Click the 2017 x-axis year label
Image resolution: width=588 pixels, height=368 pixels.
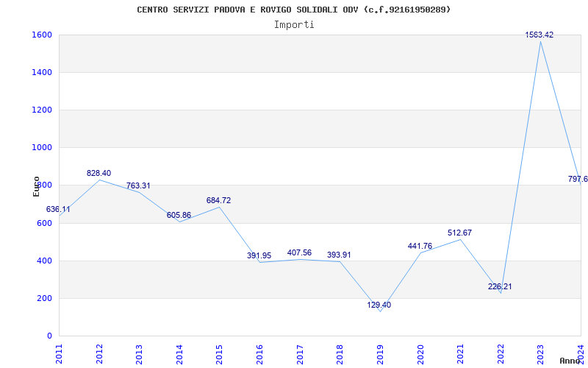pyautogui.click(x=300, y=354)
